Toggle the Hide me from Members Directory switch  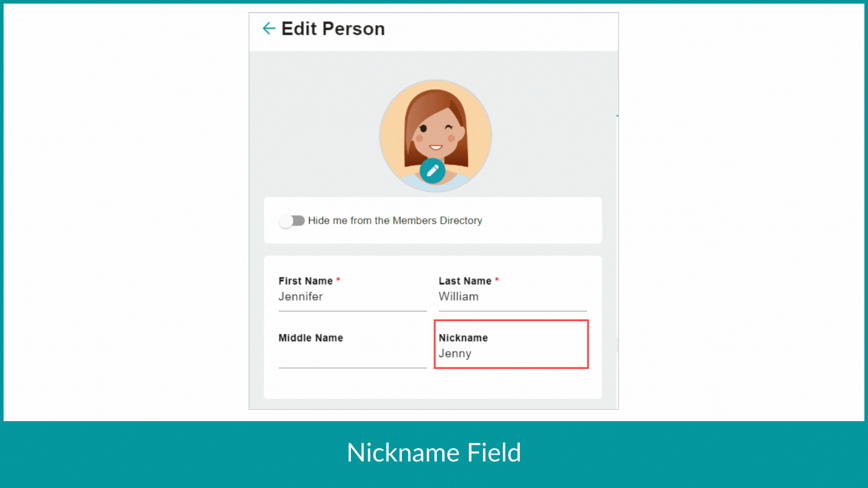pos(292,221)
